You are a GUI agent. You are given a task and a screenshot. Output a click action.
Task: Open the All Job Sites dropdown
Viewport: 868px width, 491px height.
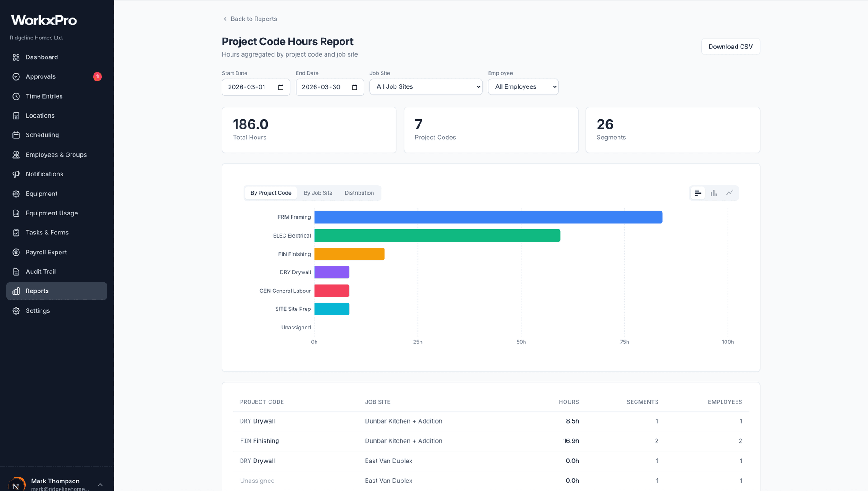(425, 86)
